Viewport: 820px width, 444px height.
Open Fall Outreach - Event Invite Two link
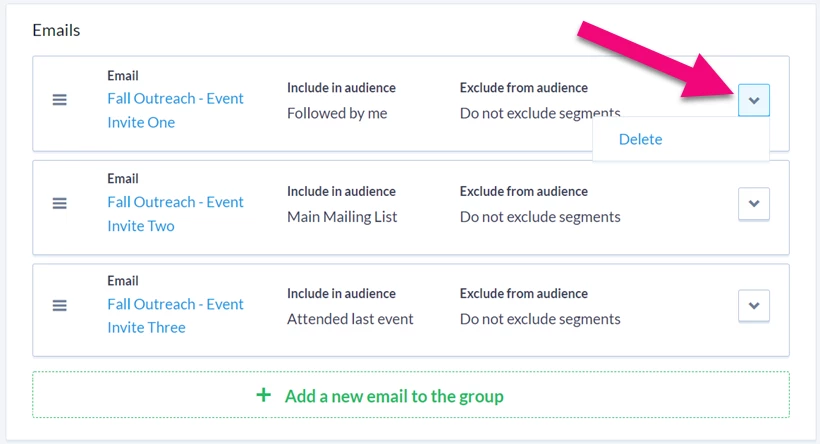pyautogui.click(x=175, y=214)
